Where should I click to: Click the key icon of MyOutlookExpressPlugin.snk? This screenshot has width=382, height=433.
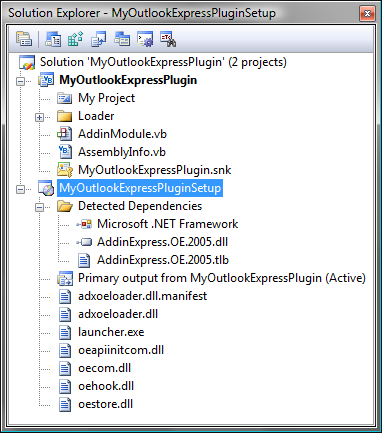click(65, 170)
